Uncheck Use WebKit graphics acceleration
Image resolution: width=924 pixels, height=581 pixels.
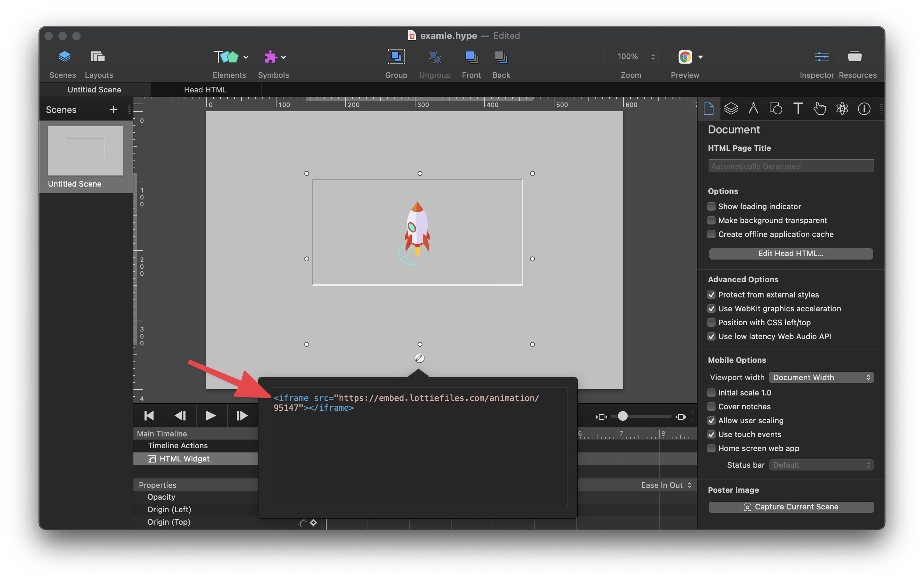coord(711,309)
